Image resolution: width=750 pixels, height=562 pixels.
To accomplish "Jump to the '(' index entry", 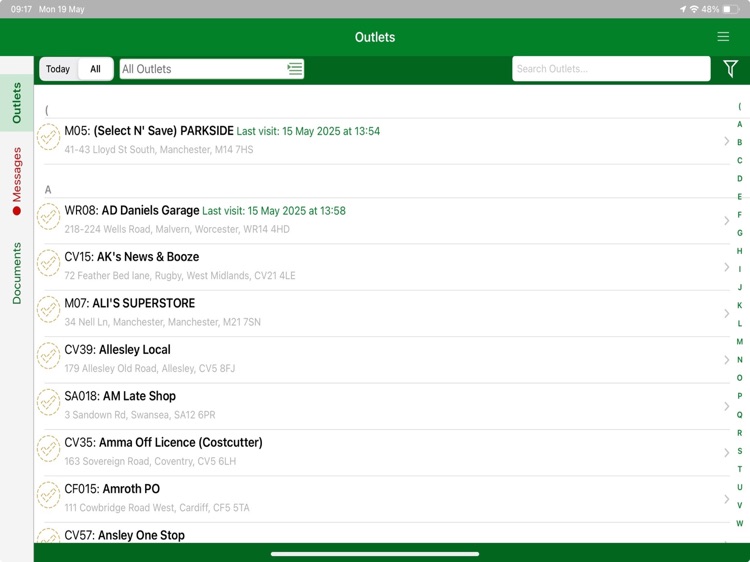I will click(x=739, y=106).
